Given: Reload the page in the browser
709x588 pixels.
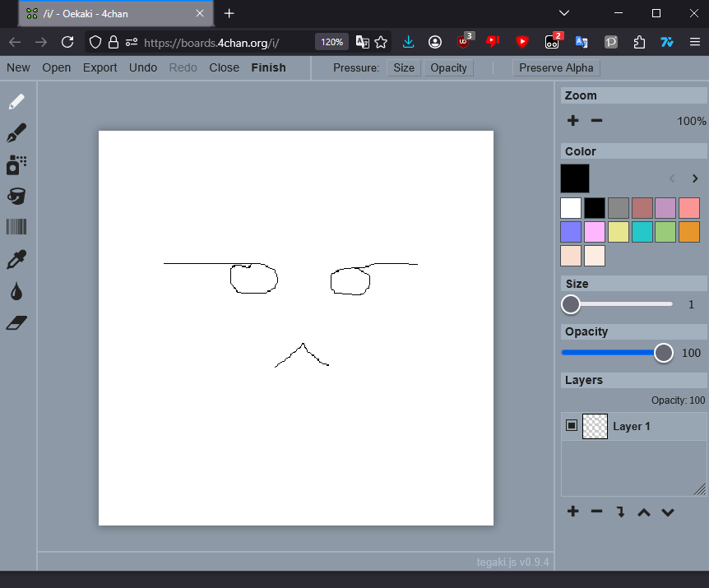Looking at the screenshot, I should [x=67, y=43].
